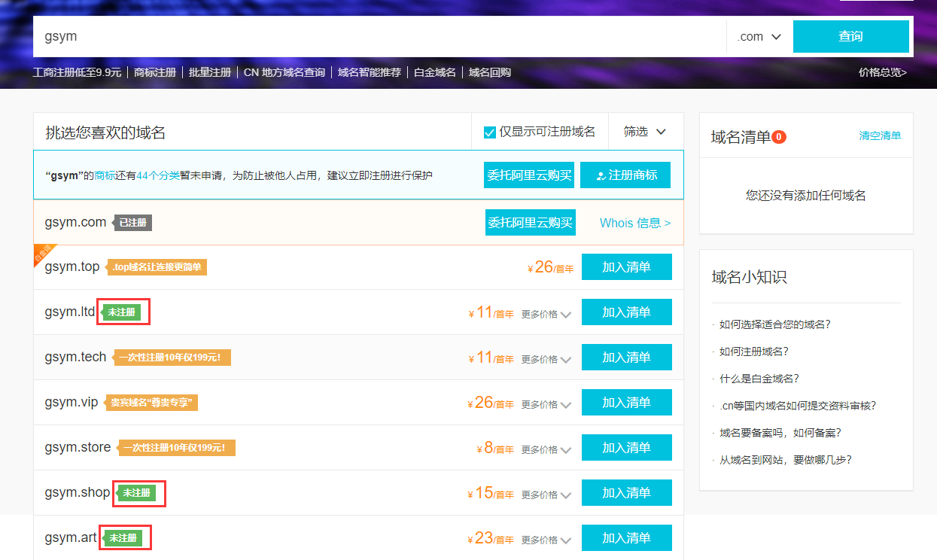Click 加入清单 for gsym.shop
937x560 pixels.
pos(626,492)
